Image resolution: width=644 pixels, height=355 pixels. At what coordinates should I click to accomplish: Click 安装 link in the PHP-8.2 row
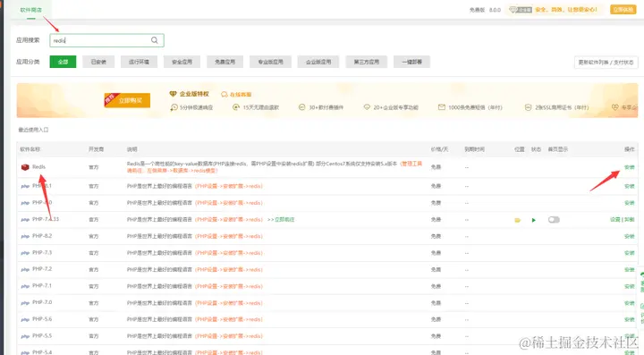(629, 236)
